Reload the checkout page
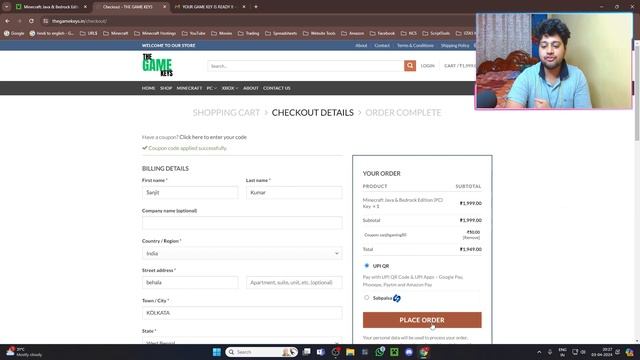 (31, 21)
